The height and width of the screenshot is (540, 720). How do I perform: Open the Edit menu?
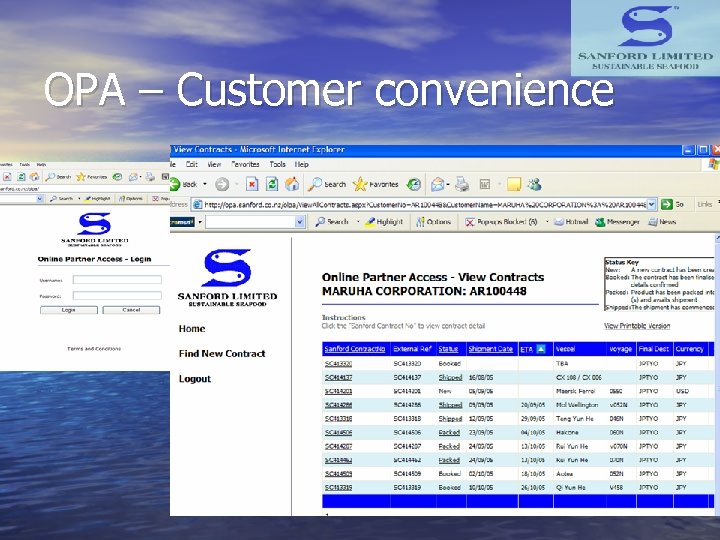pyautogui.click(x=191, y=164)
